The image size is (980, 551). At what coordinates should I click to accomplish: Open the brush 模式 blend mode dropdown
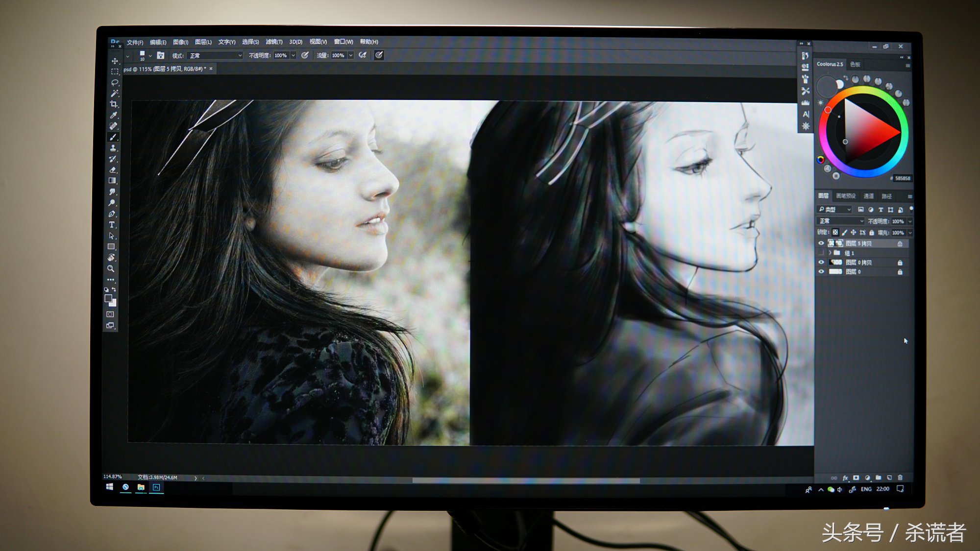215,56
